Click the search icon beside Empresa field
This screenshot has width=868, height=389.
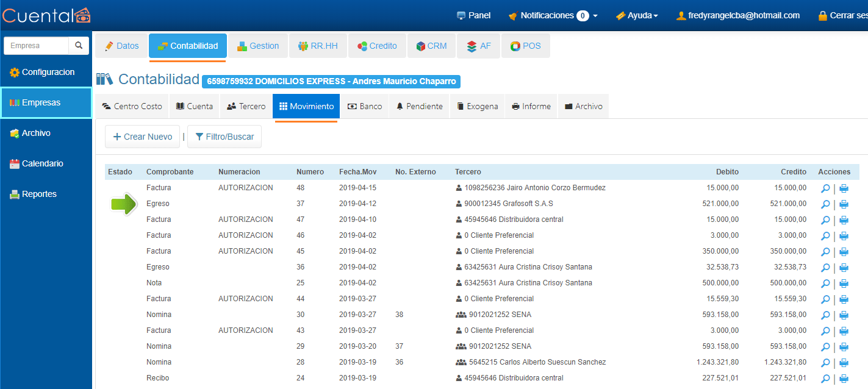(78, 46)
